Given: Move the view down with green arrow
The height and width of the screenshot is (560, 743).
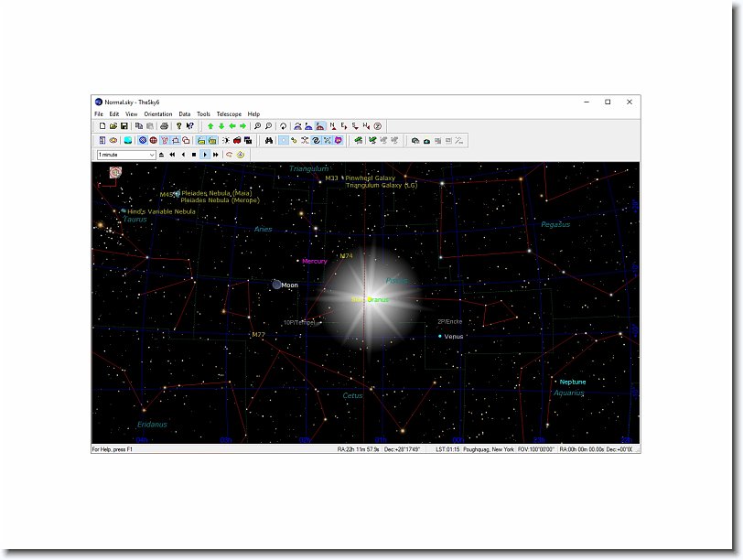Looking at the screenshot, I should [x=221, y=126].
